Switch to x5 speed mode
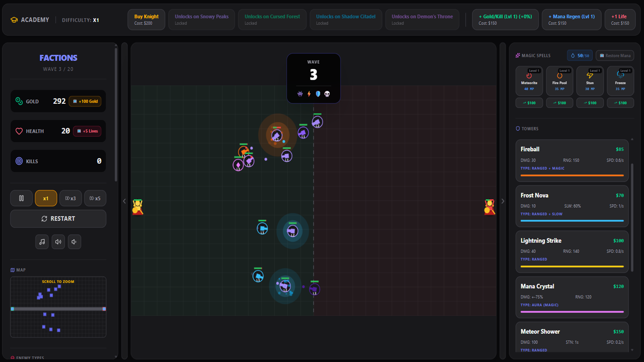644x362 pixels. (x=95, y=198)
